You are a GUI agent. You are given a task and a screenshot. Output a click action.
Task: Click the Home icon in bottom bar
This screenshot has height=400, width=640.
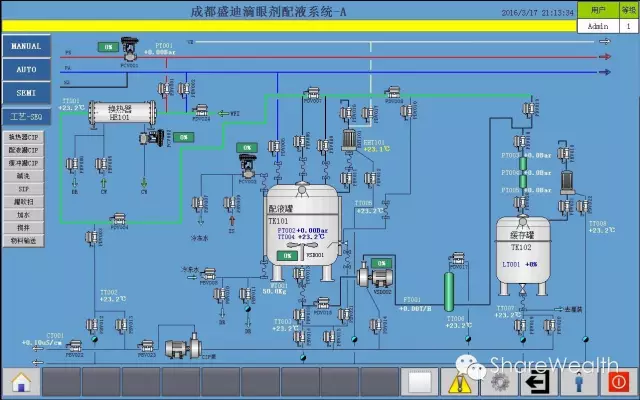20,382
